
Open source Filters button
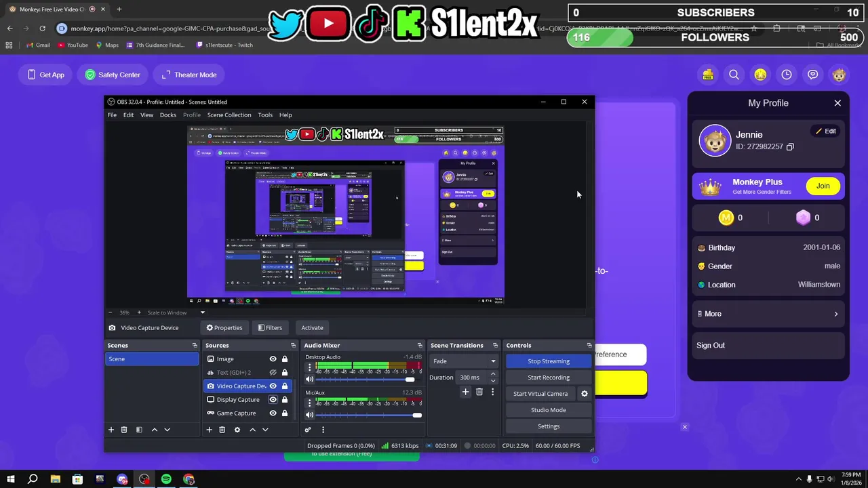(x=269, y=328)
